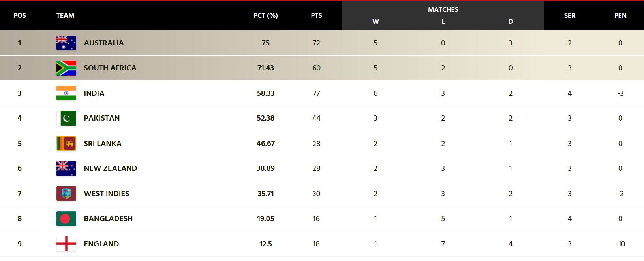Open the AUSTRALIA team name
The image size is (644, 261).
[104, 43]
